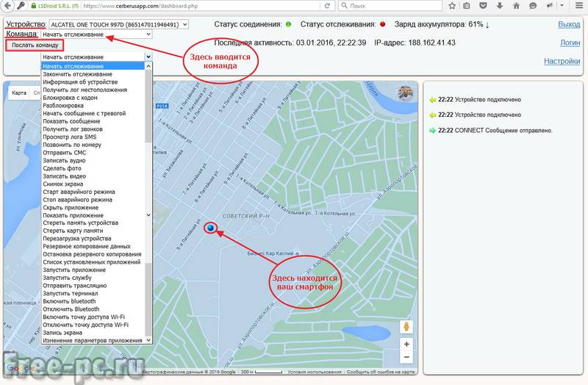Click the green connection status indicator
Screen dimensions: 588x385
pos(288,24)
